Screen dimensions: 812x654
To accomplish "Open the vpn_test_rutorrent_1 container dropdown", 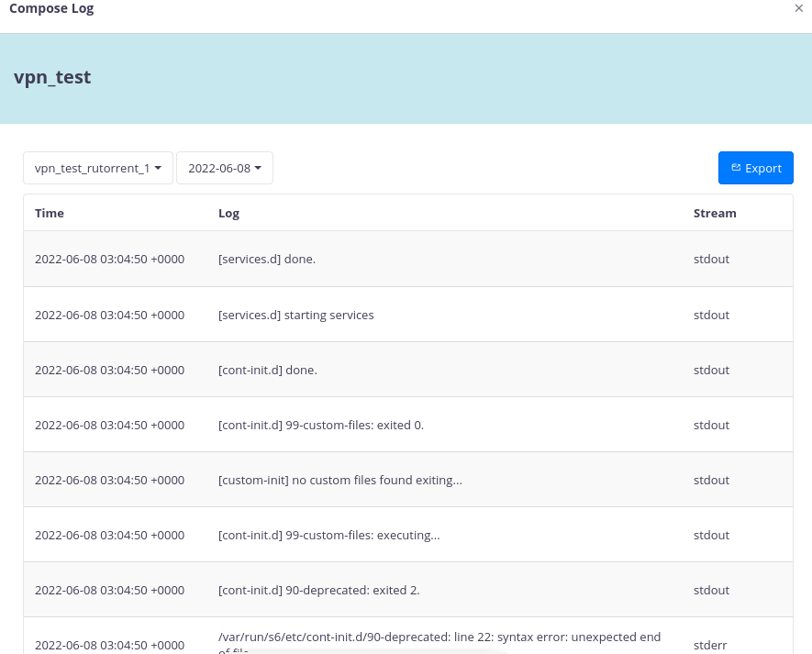I will [x=98, y=168].
